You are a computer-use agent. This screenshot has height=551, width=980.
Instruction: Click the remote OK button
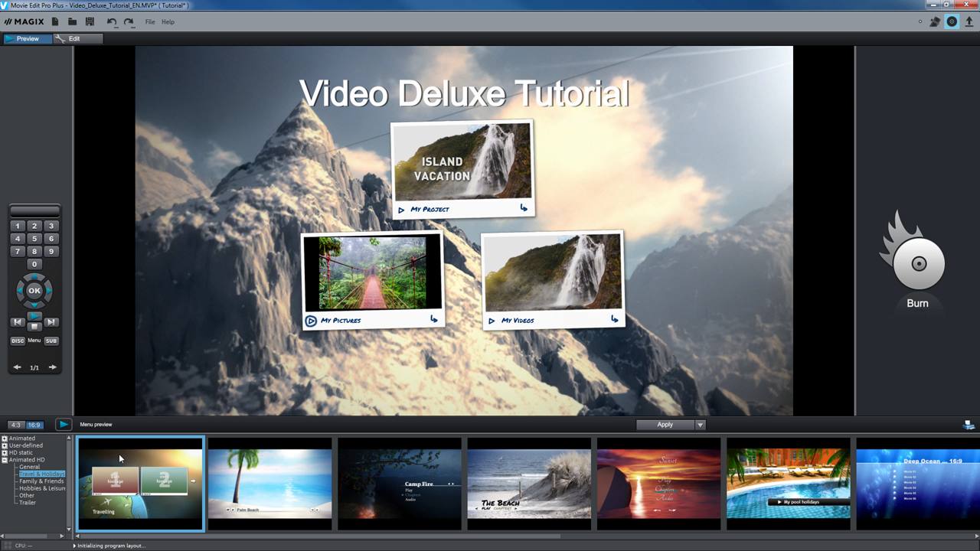34,291
